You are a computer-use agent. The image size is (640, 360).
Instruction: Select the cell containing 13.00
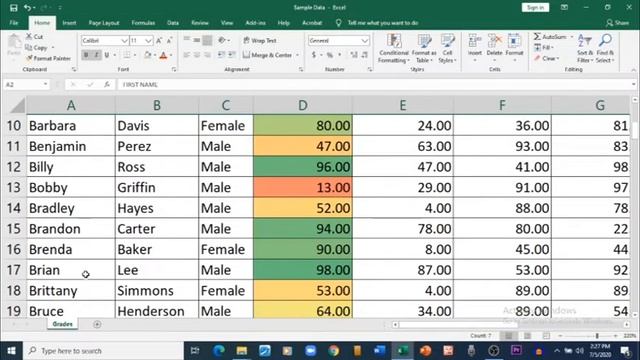point(302,187)
